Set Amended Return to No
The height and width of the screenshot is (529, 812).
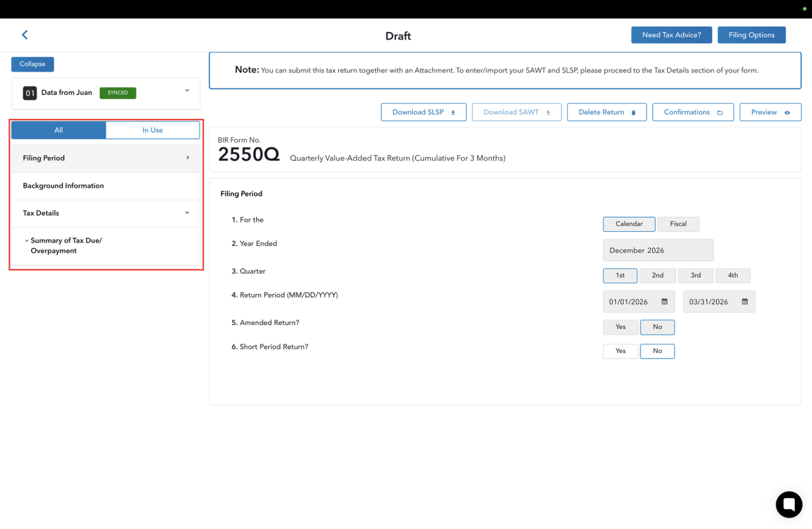tap(657, 327)
